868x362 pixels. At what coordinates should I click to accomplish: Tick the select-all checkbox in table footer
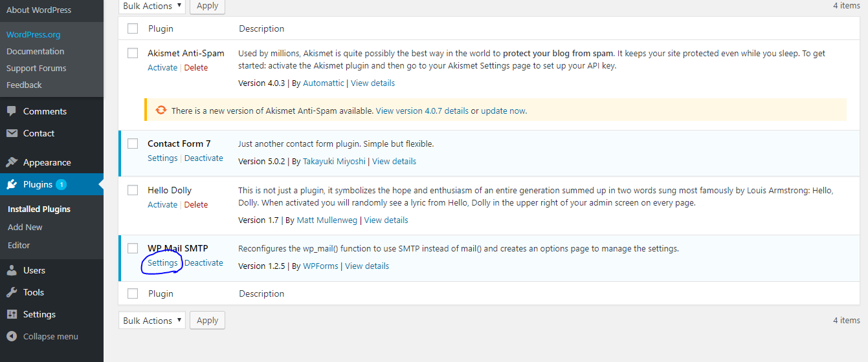click(x=133, y=293)
